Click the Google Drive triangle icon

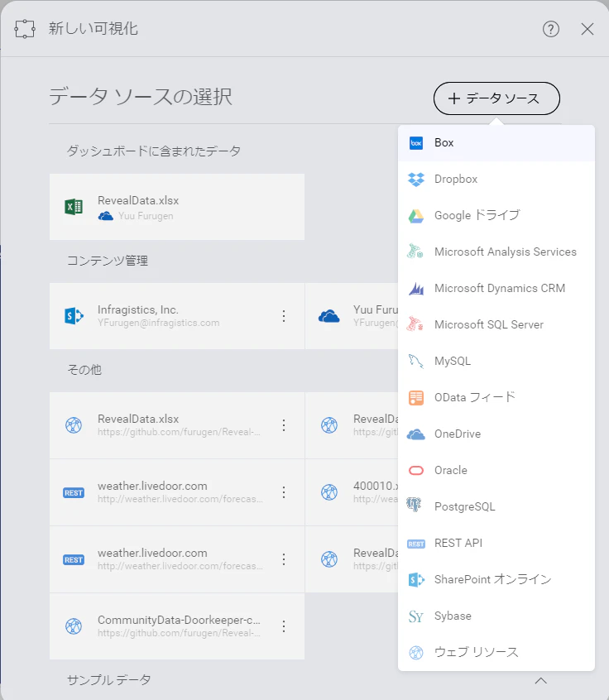(416, 216)
